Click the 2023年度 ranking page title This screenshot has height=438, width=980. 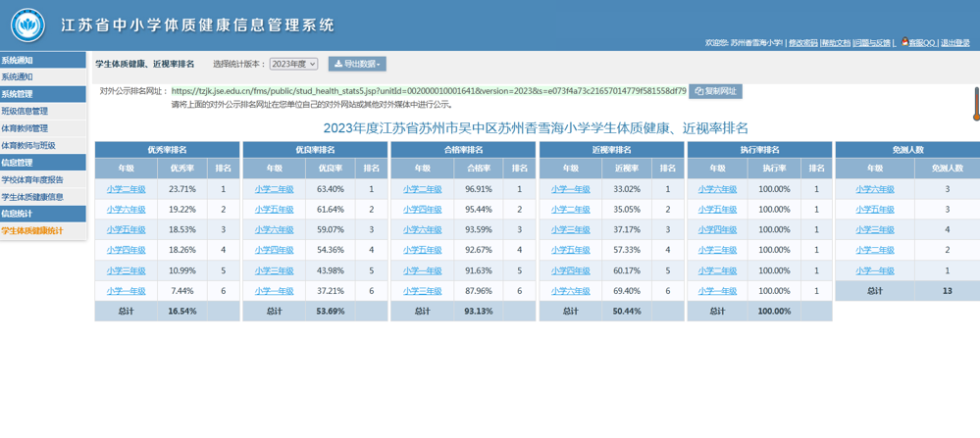[536, 128]
